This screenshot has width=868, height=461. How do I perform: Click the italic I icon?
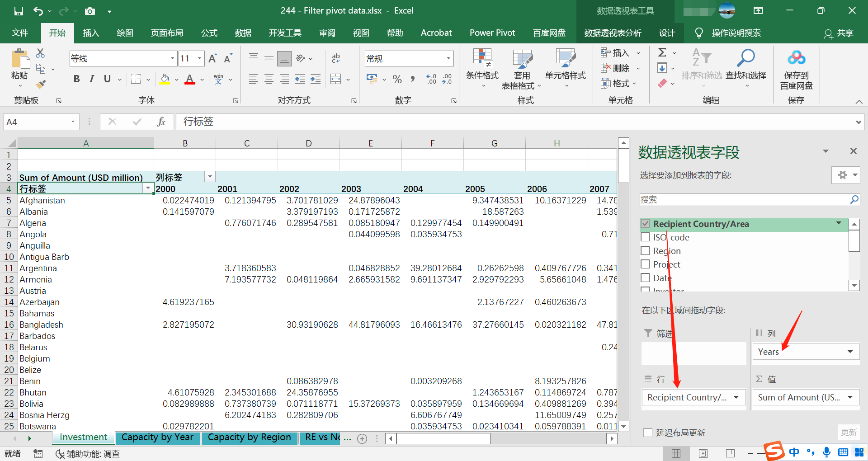tap(92, 79)
